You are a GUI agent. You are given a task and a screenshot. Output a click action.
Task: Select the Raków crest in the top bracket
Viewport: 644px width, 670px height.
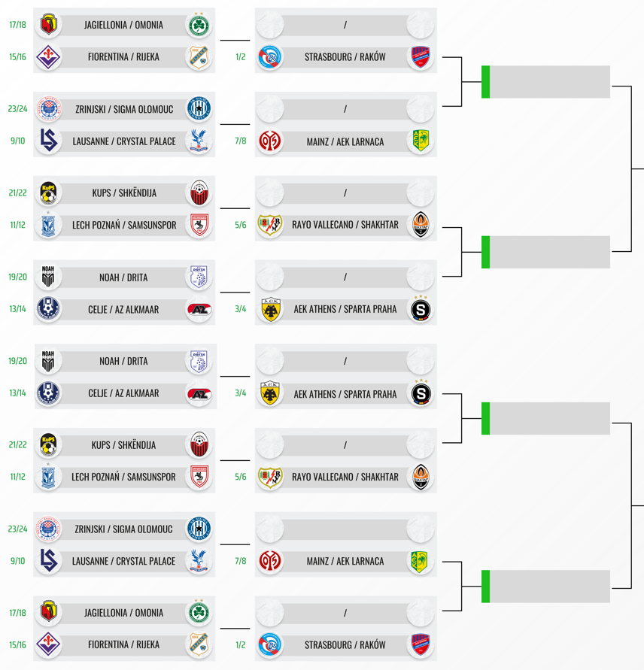[x=421, y=56]
